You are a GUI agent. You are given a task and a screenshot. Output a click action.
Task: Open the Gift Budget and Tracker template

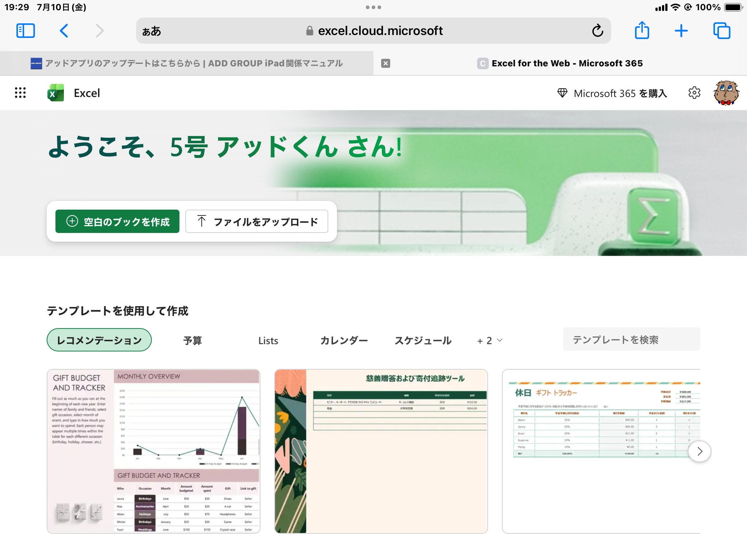pos(154,451)
